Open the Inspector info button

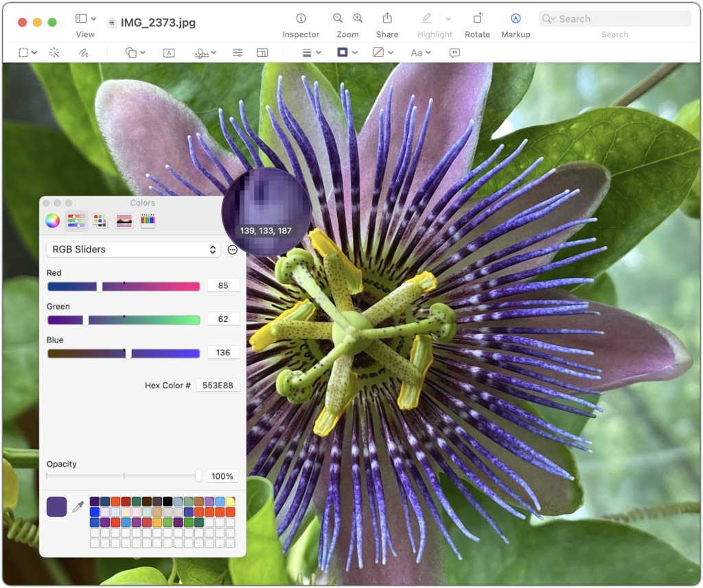301,19
